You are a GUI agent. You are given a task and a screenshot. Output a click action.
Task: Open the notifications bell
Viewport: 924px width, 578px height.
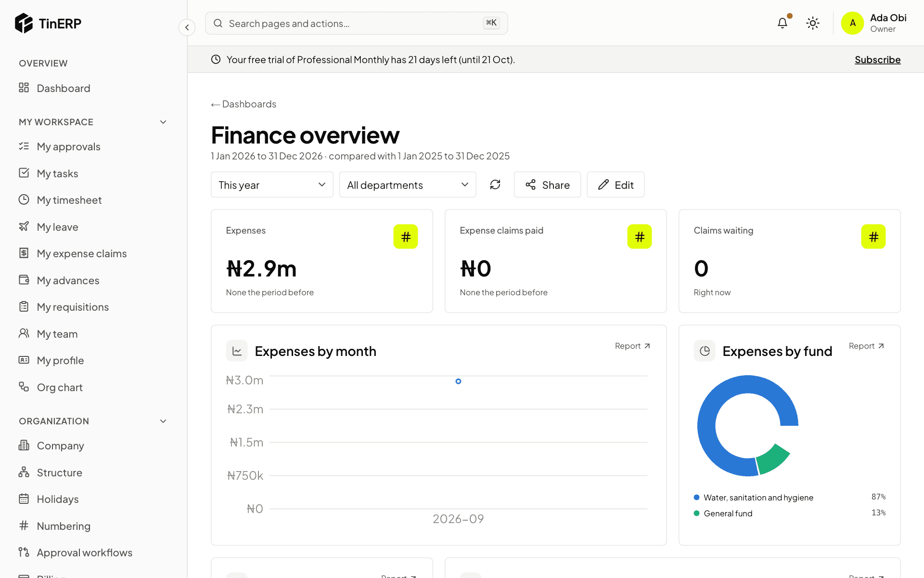[783, 23]
